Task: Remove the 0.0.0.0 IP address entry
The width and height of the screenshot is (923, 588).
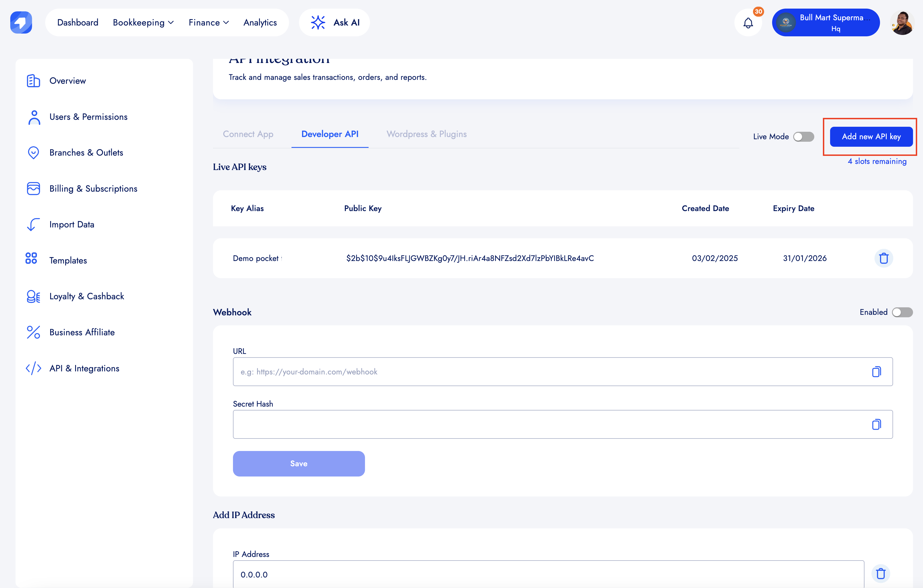Action: (x=881, y=573)
